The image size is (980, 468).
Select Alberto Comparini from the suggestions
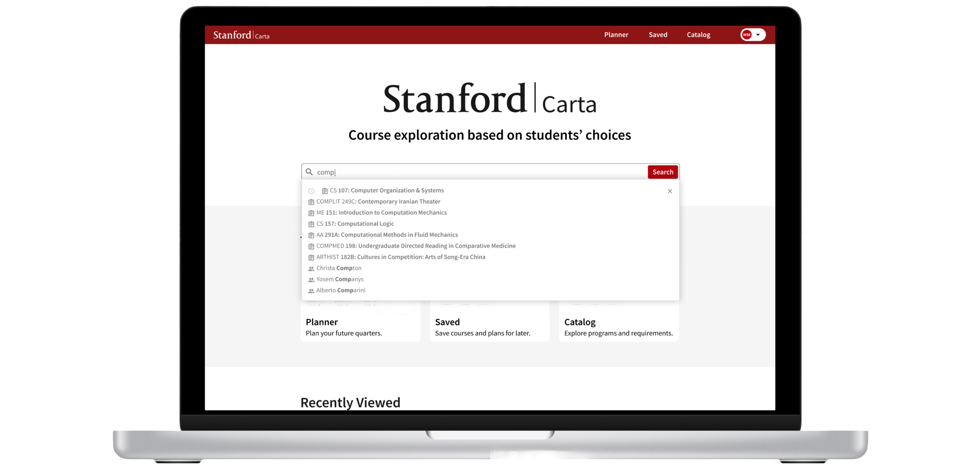[x=341, y=290]
